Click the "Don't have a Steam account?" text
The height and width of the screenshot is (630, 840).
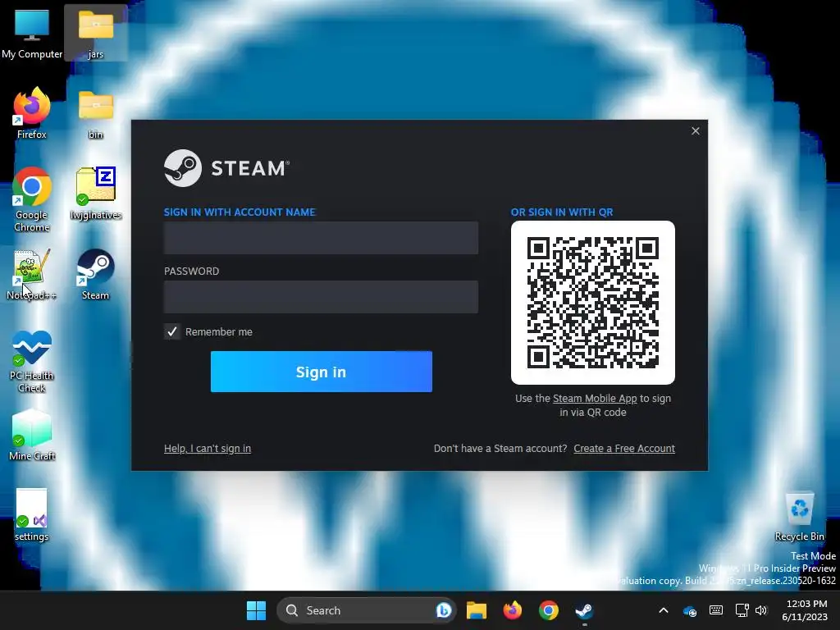pos(500,449)
